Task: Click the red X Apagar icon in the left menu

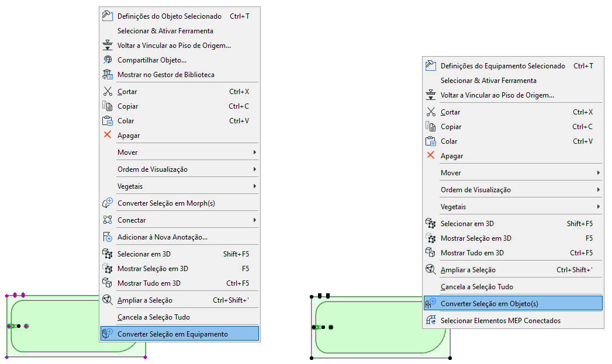Action: pyautogui.click(x=108, y=134)
